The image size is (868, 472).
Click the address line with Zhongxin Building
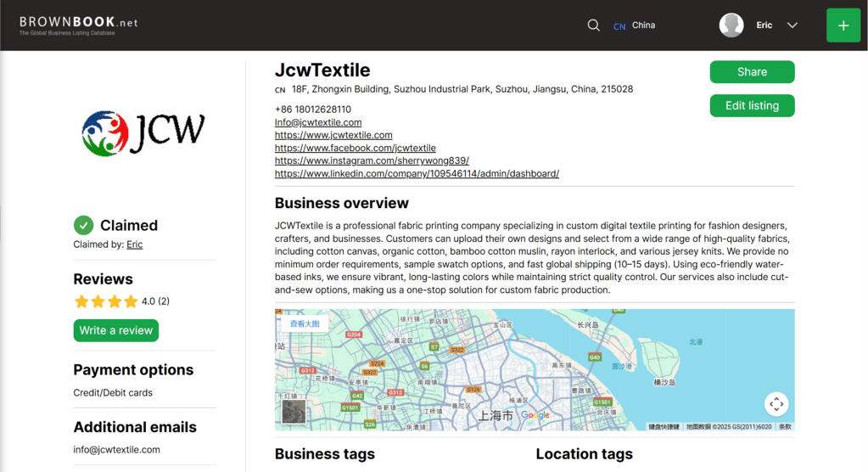[x=462, y=89]
